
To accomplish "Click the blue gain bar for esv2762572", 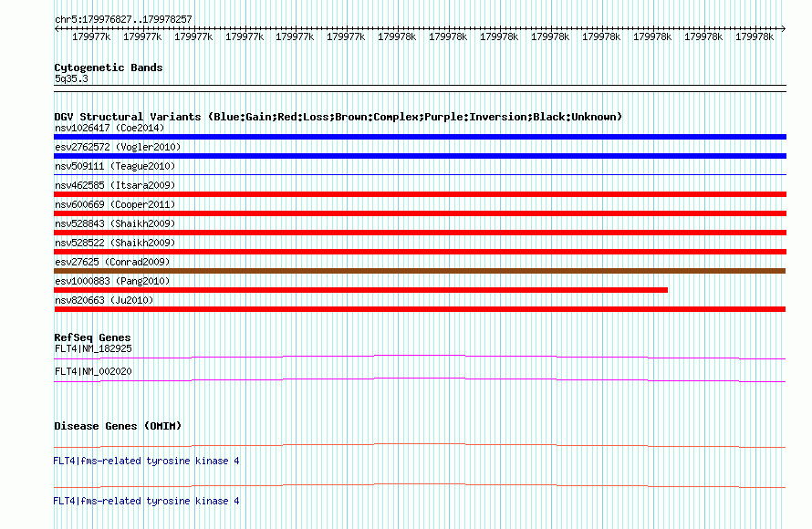I will (x=420, y=156).
